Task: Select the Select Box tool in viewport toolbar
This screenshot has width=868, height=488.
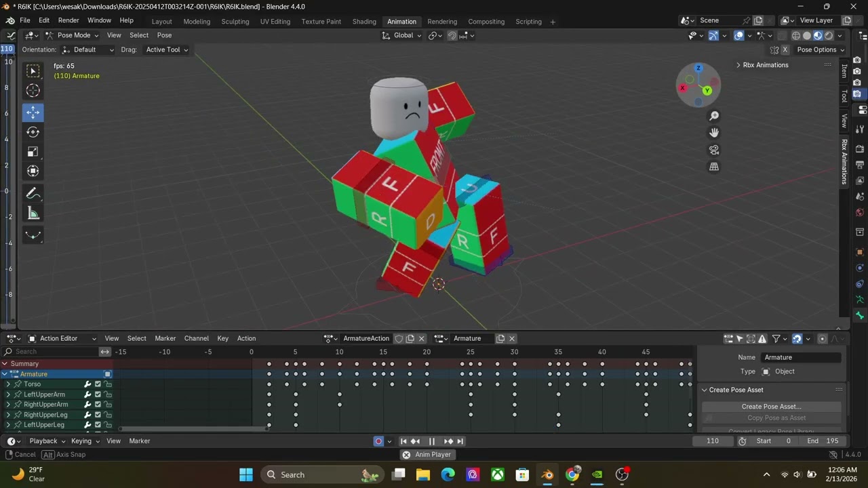Action: tap(33, 71)
